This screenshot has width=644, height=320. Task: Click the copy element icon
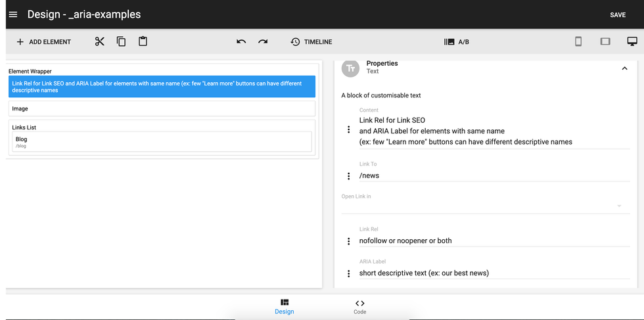pyautogui.click(x=121, y=41)
